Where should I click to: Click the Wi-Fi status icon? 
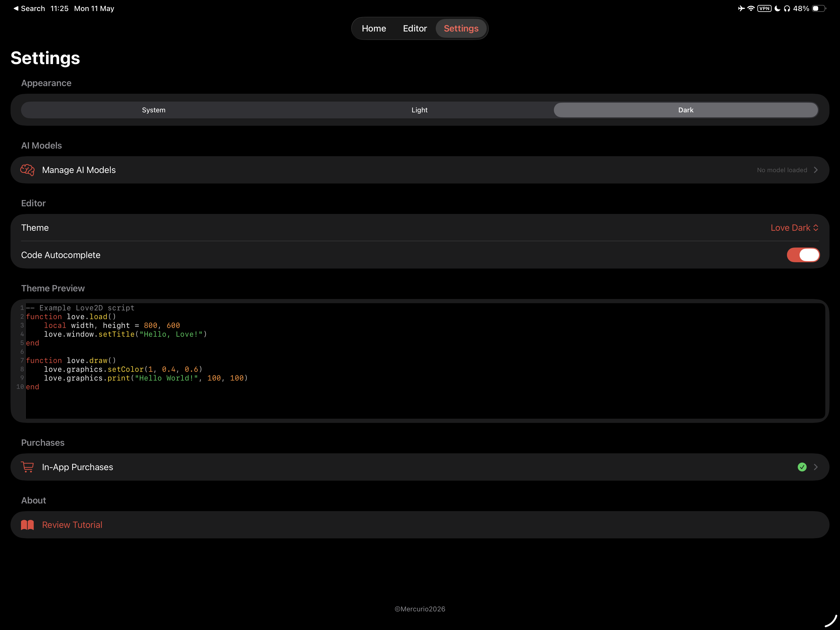point(751,8)
